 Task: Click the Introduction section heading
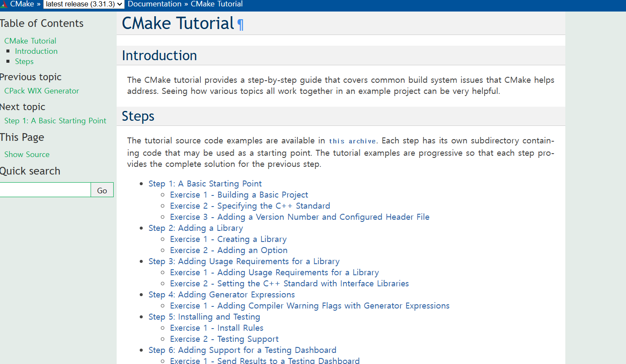[159, 55]
